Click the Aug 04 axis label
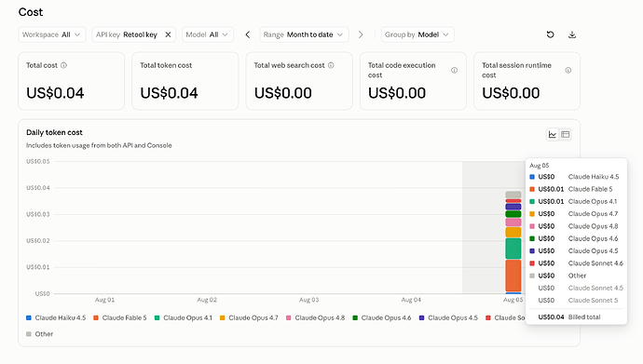The image size is (643, 364). click(x=411, y=300)
